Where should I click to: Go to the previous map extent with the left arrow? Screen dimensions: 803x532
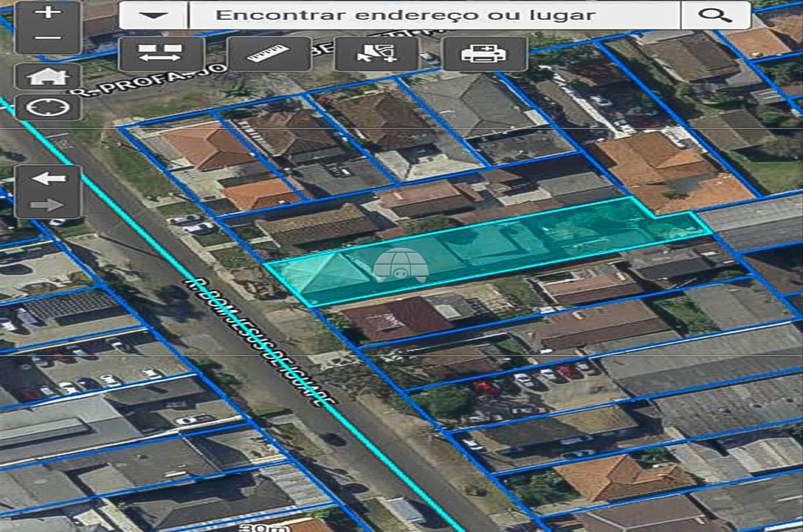pyautogui.click(x=48, y=178)
